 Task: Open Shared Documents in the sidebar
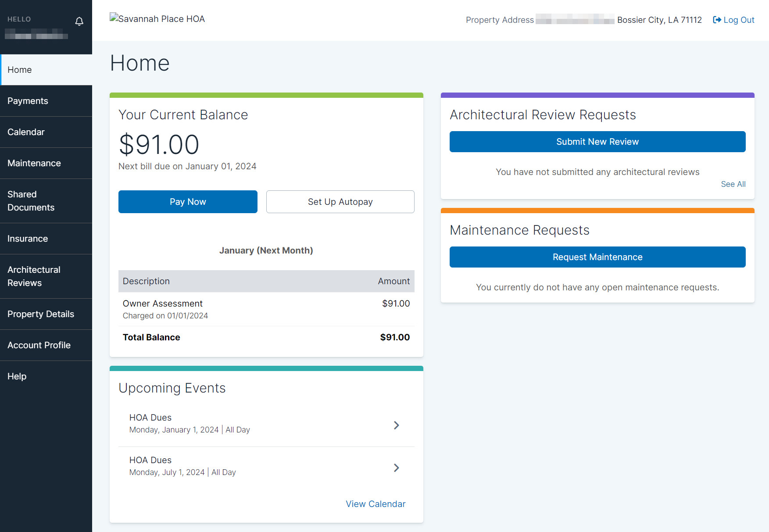46,201
